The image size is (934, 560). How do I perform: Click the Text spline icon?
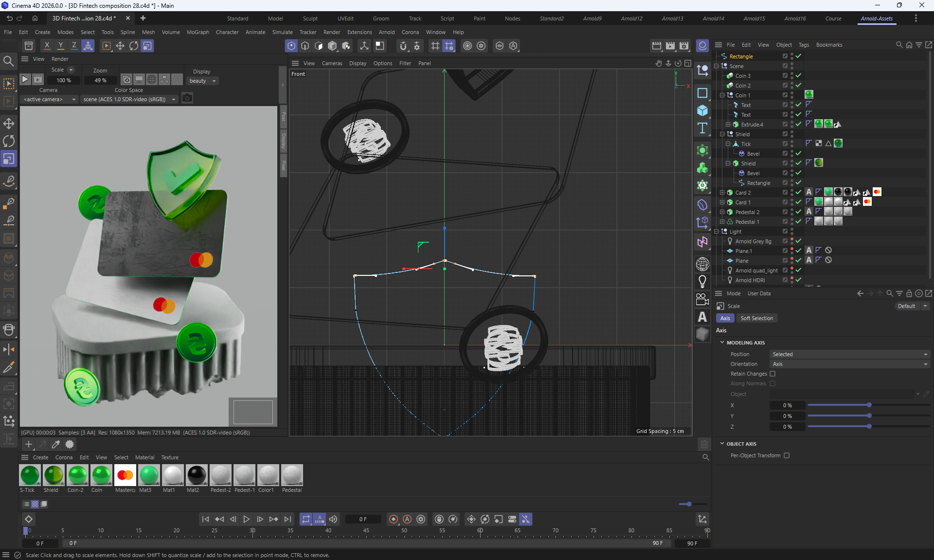(702, 128)
